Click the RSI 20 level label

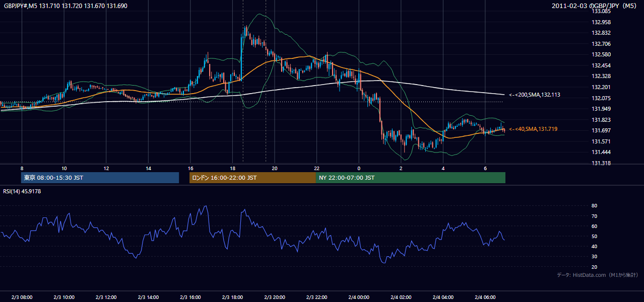coord(595,267)
